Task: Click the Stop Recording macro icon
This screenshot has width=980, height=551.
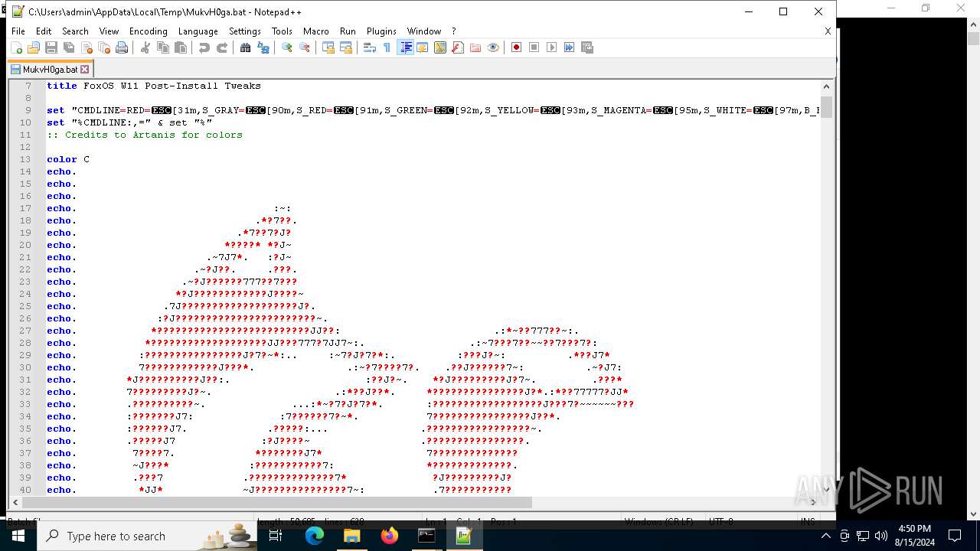Action: click(534, 47)
